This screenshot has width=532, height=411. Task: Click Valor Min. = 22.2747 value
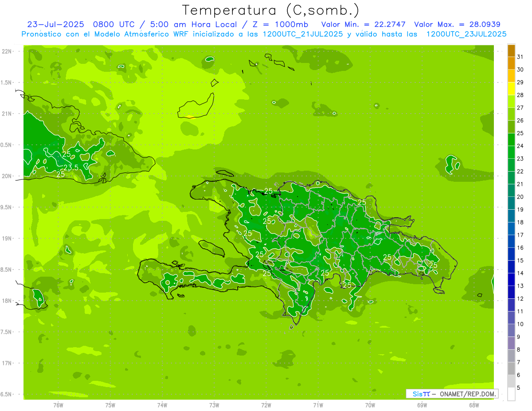coord(364,24)
